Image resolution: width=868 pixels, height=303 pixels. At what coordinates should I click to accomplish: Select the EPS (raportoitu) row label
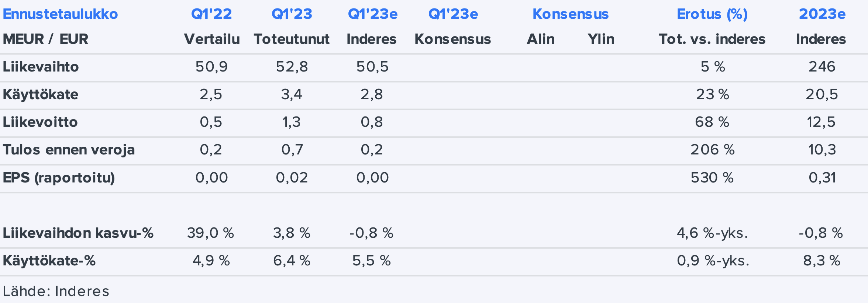click(x=59, y=178)
